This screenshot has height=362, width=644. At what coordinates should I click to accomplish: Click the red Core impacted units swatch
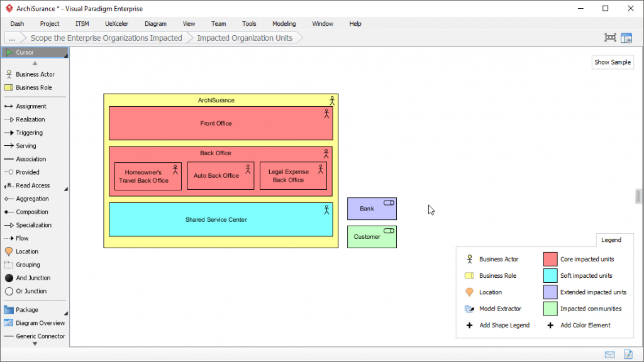coord(549,259)
